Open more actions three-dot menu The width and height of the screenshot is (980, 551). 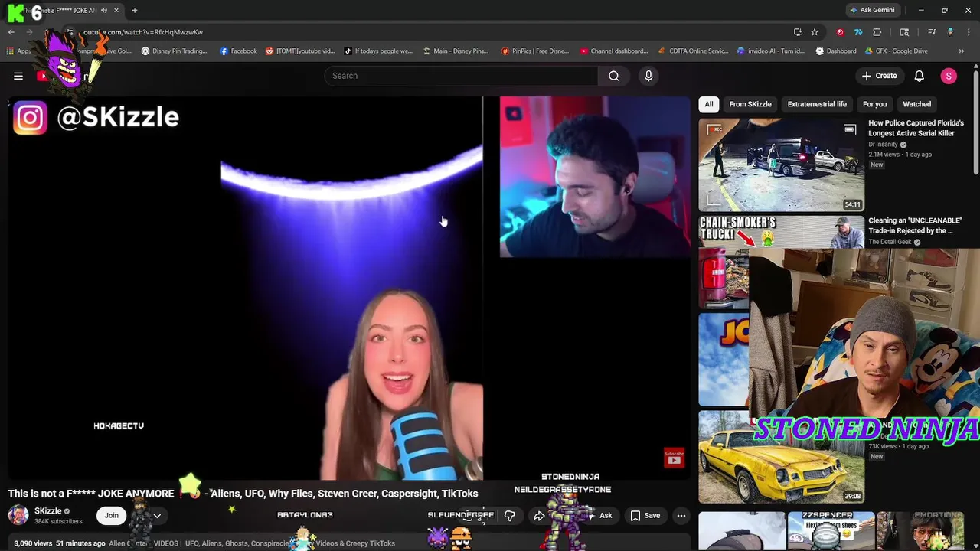681,515
